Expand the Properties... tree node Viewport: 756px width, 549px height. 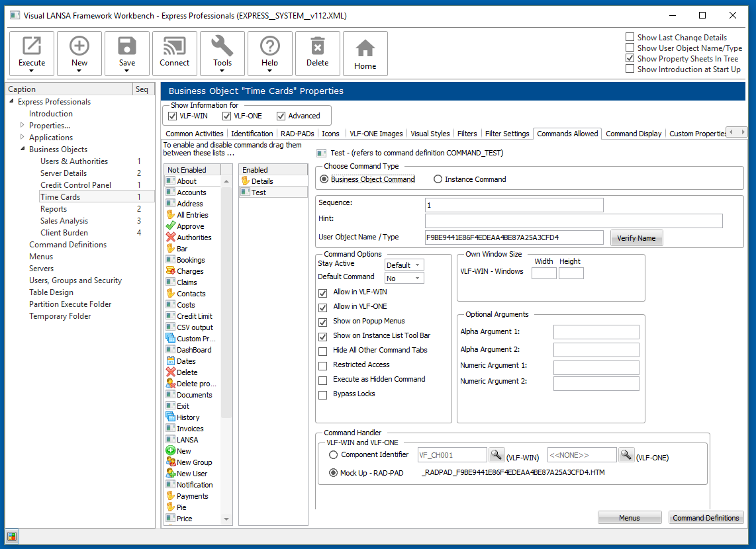[x=23, y=125]
